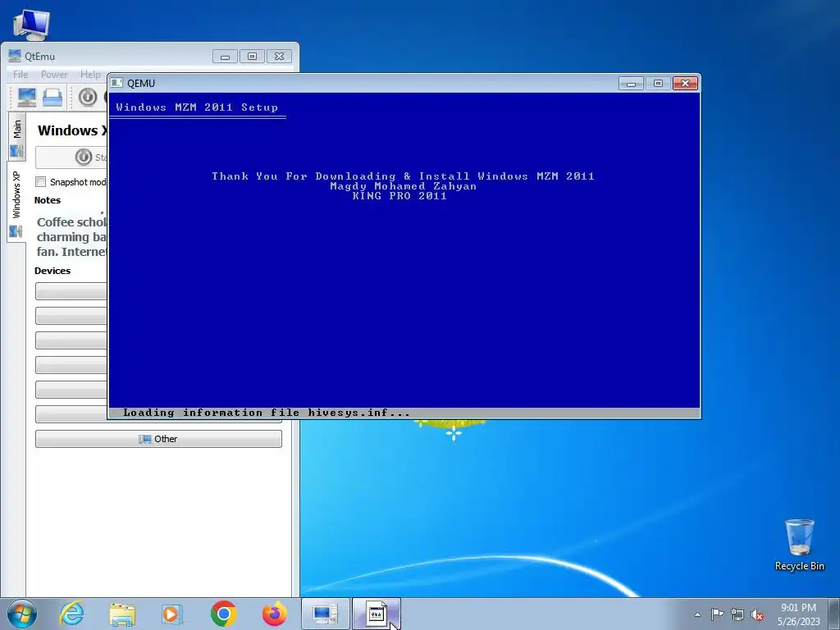Launch Firefox from the taskbar
The height and width of the screenshot is (630, 840).
[274, 614]
